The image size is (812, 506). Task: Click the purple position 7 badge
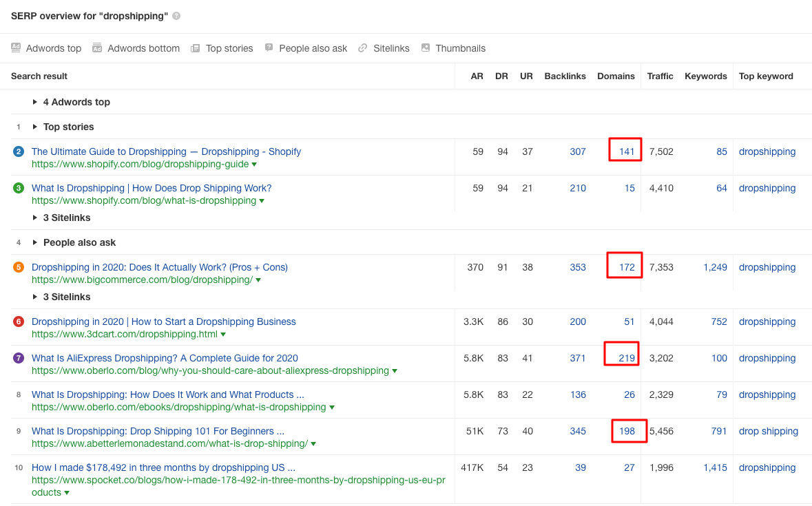(19, 358)
